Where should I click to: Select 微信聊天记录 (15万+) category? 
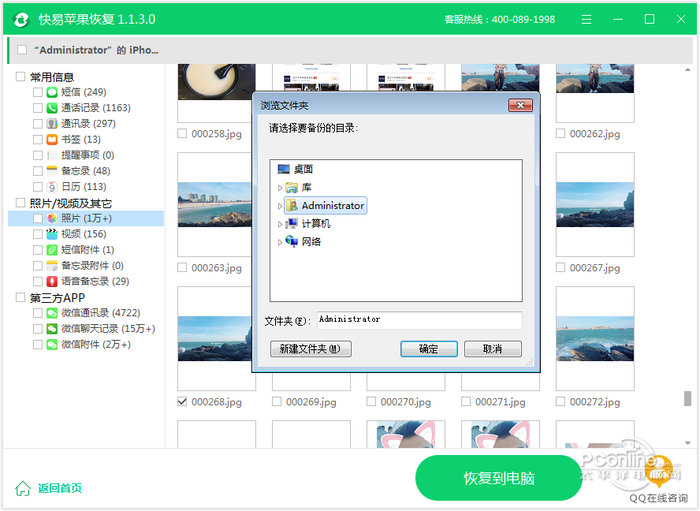point(108,329)
